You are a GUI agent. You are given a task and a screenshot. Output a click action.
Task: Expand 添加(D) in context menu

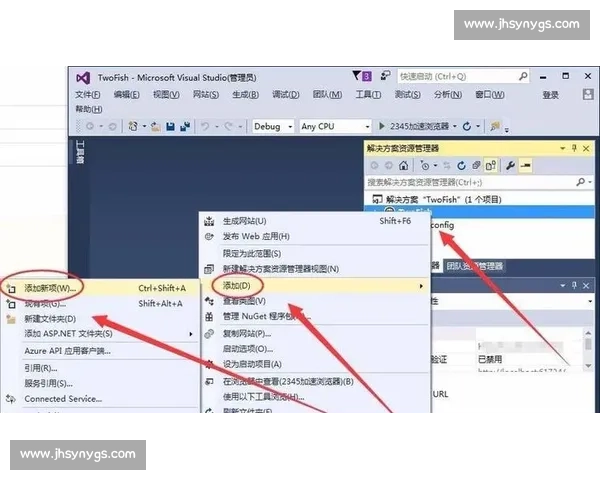tap(316, 286)
